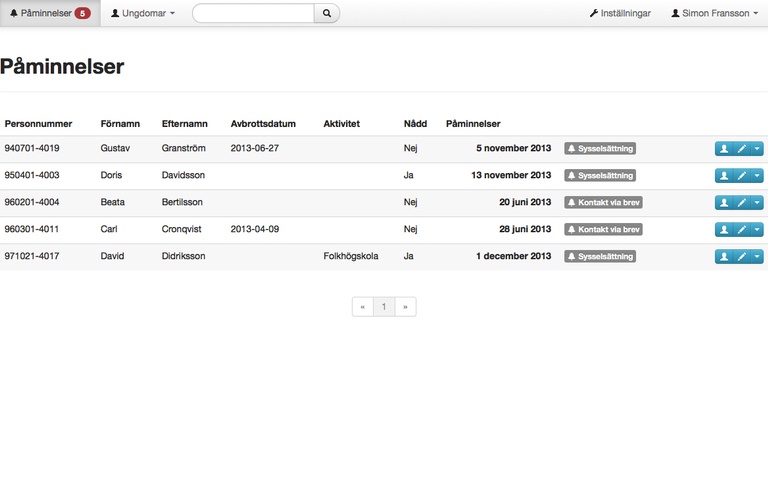The width and height of the screenshot is (768, 477).
Task: Click the Sysselsättning reminder badge for Gustav
Action: click(x=600, y=148)
